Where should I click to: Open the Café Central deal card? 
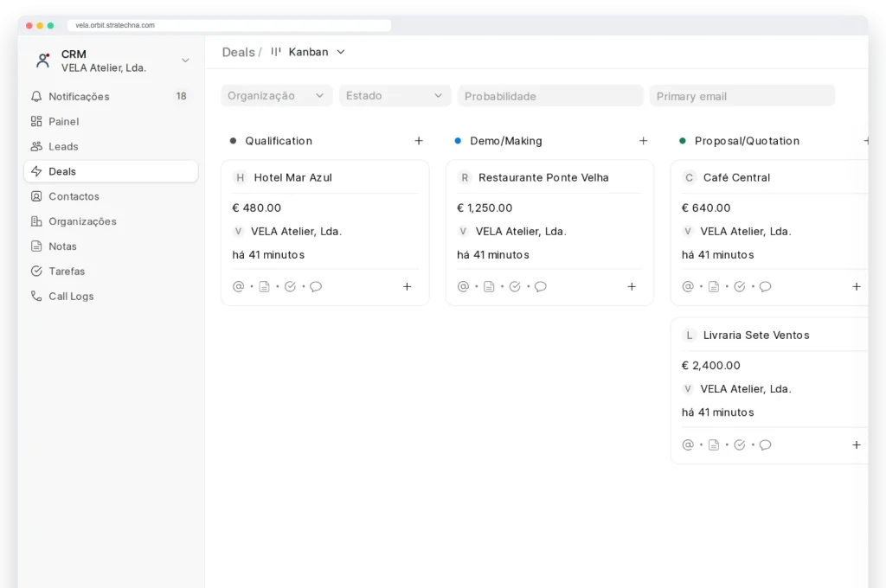(x=769, y=233)
